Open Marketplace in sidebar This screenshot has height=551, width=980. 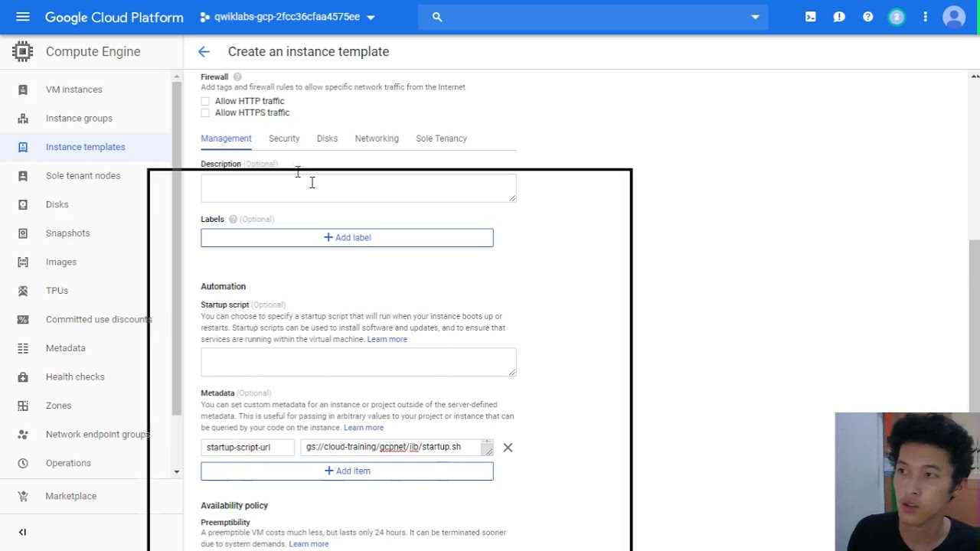[x=71, y=496]
